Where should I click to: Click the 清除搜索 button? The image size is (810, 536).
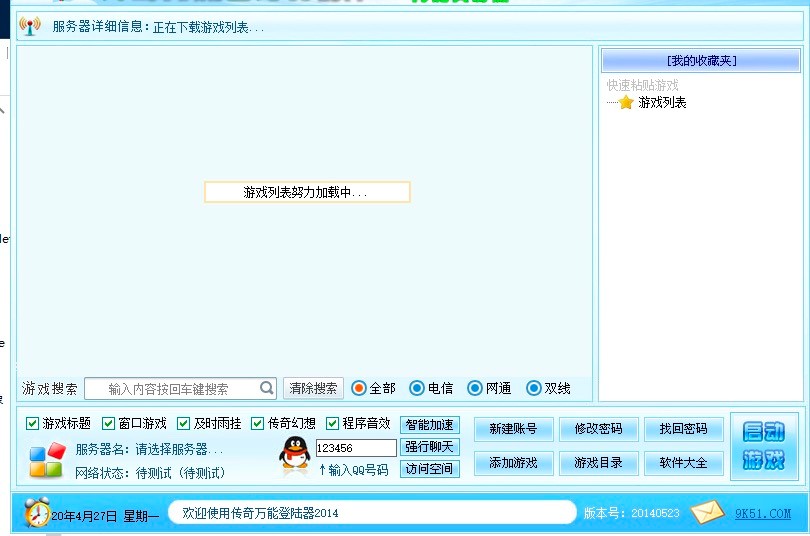313,388
